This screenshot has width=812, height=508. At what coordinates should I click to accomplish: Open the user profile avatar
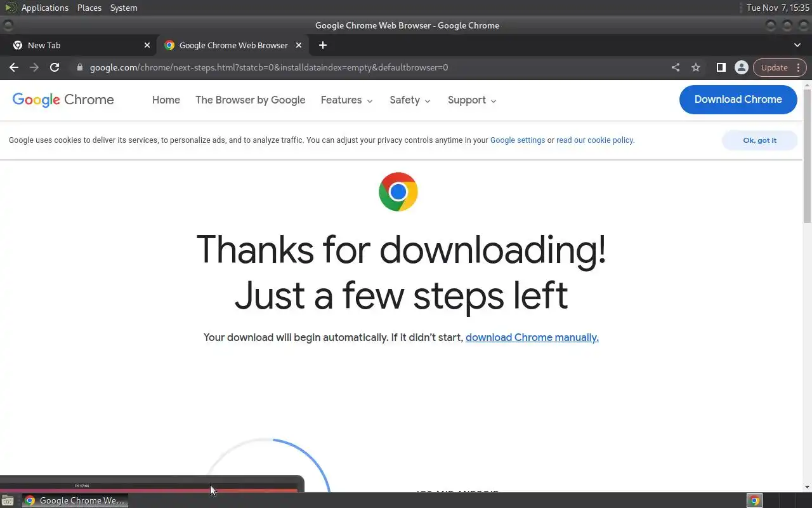pyautogui.click(x=741, y=67)
